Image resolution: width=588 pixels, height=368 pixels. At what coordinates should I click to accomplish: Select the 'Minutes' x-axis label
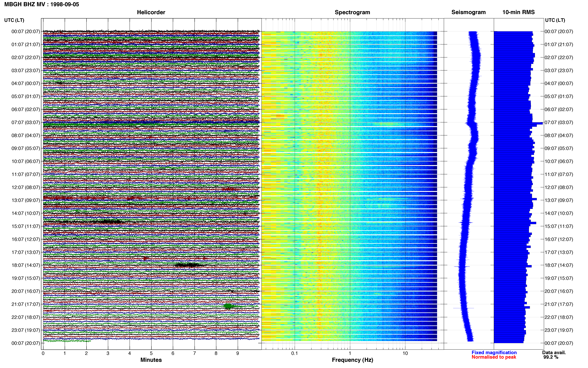click(x=151, y=360)
